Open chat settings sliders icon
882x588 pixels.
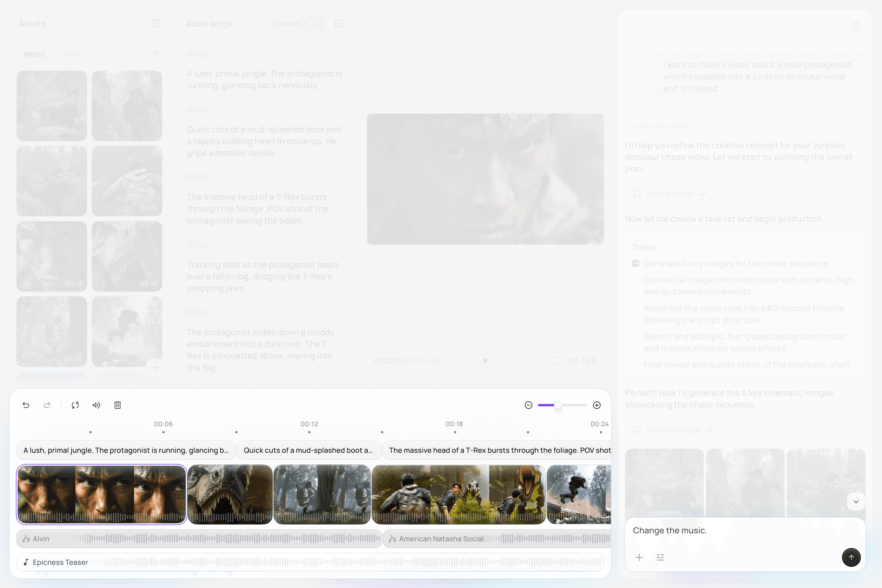click(x=660, y=557)
